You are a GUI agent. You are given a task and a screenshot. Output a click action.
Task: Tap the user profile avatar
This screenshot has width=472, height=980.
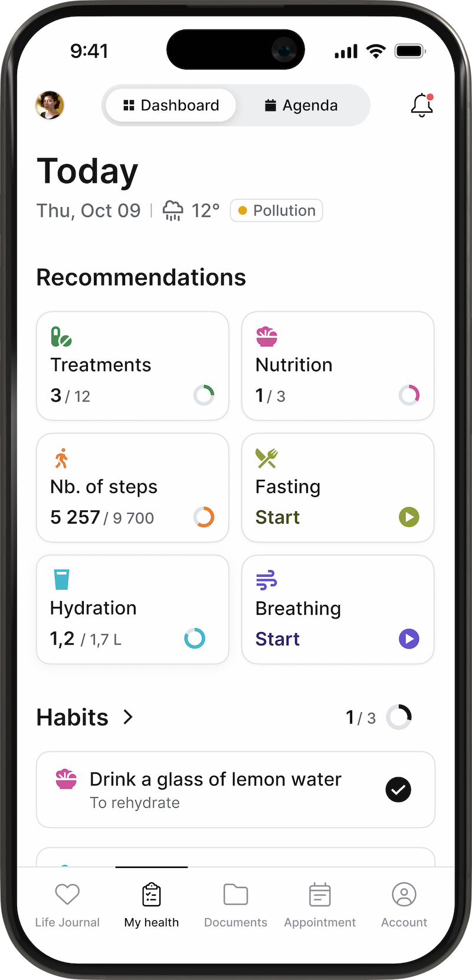50,106
